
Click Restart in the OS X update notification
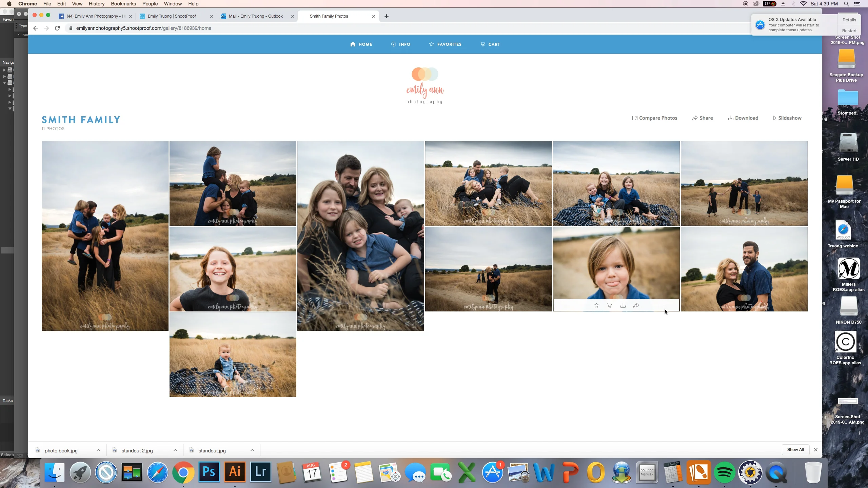[849, 30]
